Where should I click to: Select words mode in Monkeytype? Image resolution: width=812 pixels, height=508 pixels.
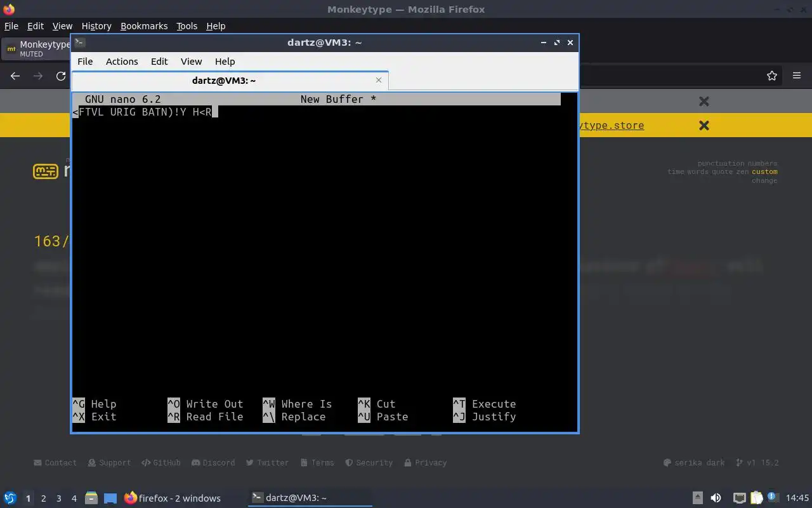pyautogui.click(x=698, y=171)
